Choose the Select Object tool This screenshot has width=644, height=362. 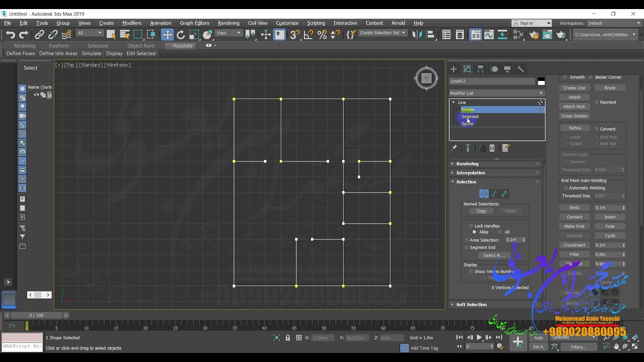point(111,35)
